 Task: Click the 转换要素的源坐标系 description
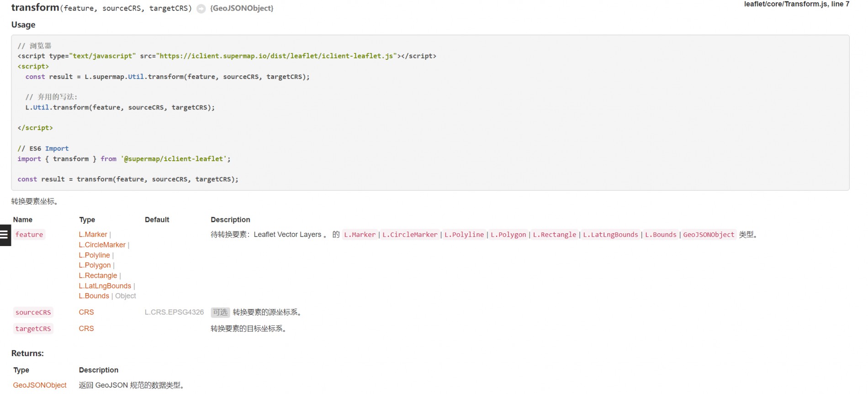click(x=267, y=312)
